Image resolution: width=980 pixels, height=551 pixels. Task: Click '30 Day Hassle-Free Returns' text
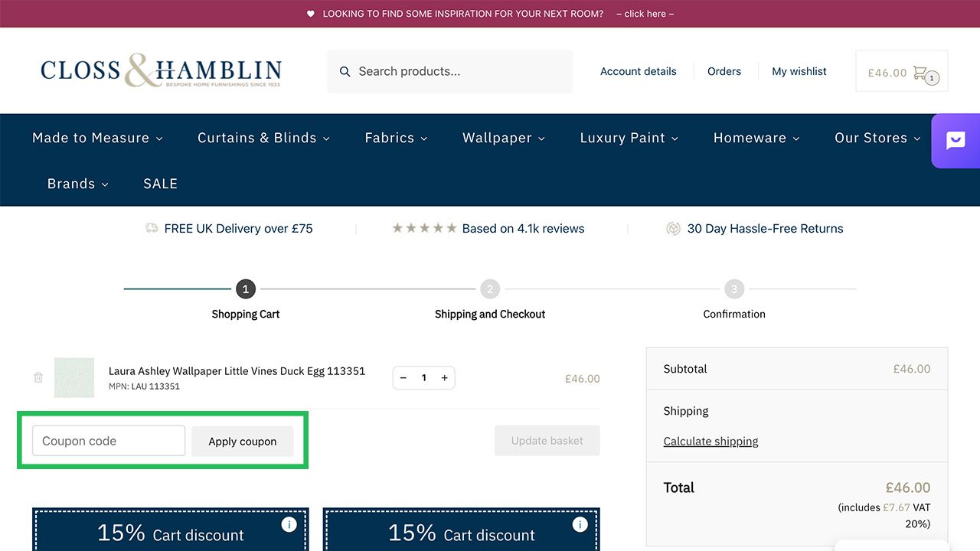[765, 228]
